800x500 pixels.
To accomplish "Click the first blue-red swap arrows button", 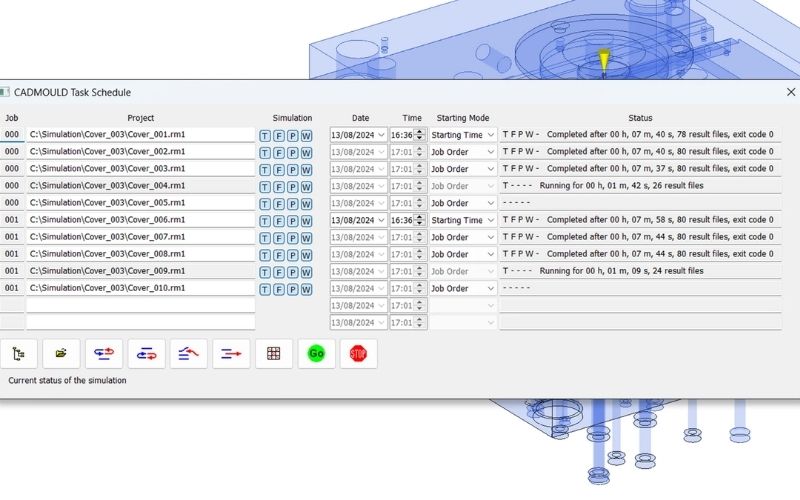I will (104, 354).
